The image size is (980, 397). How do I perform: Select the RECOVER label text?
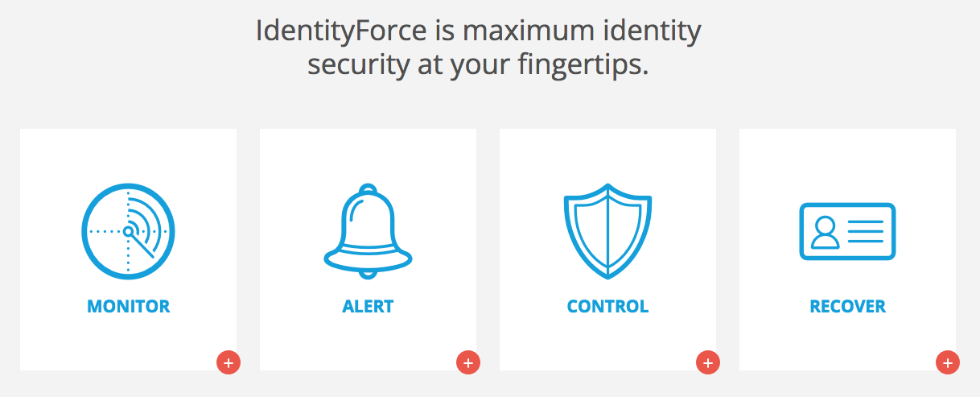[x=847, y=307]
